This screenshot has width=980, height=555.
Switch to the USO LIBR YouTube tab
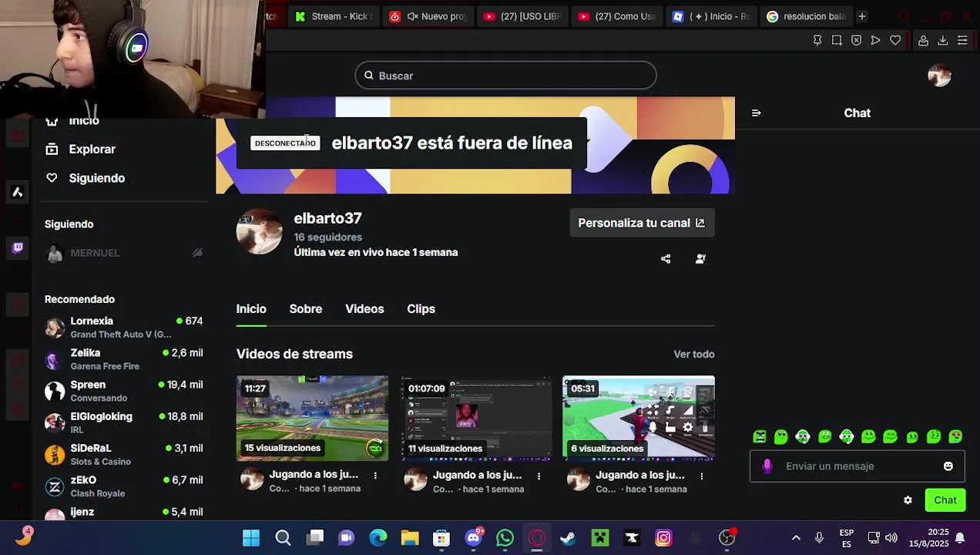522,16
